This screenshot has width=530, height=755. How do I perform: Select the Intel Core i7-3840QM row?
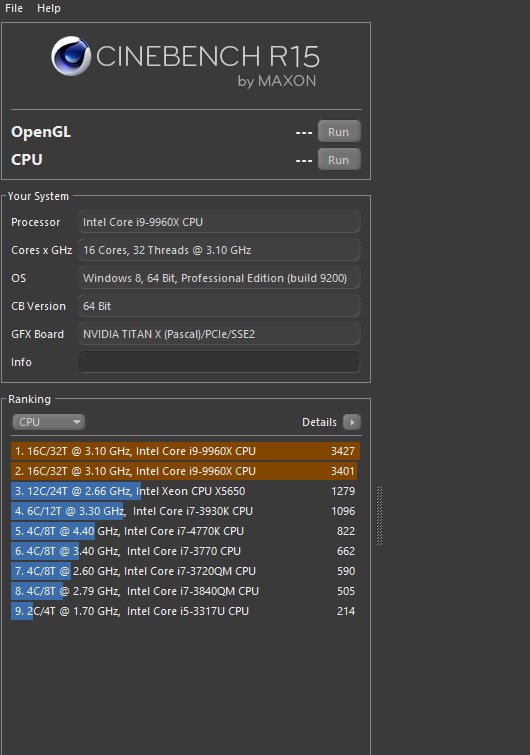pyautogui.click(x=185, y=591)
